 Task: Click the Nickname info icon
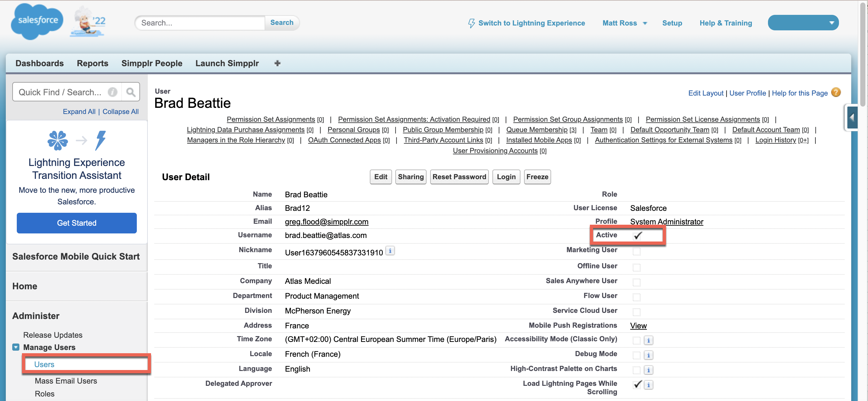390,251
